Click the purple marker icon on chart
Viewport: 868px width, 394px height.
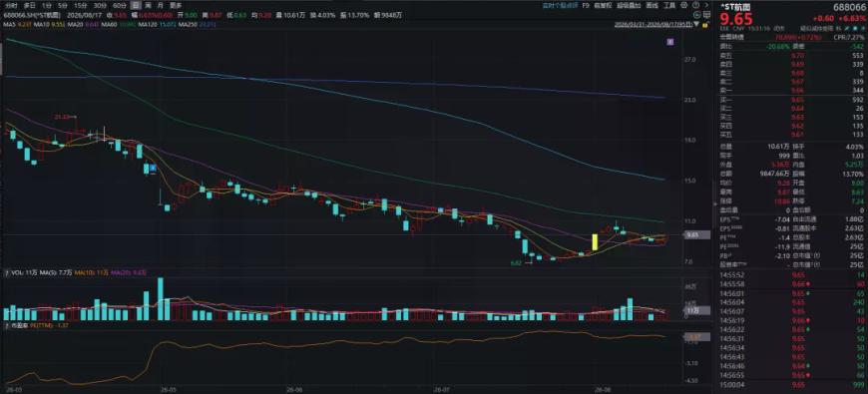pos(670,41)
